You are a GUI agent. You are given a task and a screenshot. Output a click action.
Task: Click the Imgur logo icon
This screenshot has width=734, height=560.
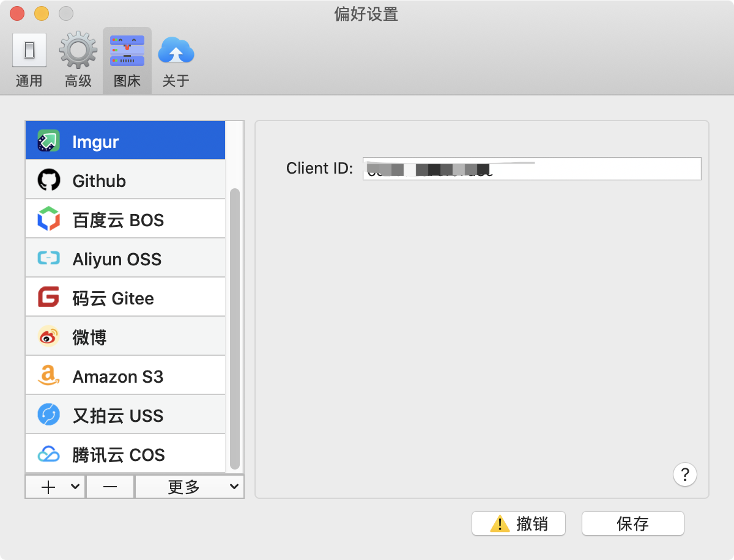(x=49, y=141)
